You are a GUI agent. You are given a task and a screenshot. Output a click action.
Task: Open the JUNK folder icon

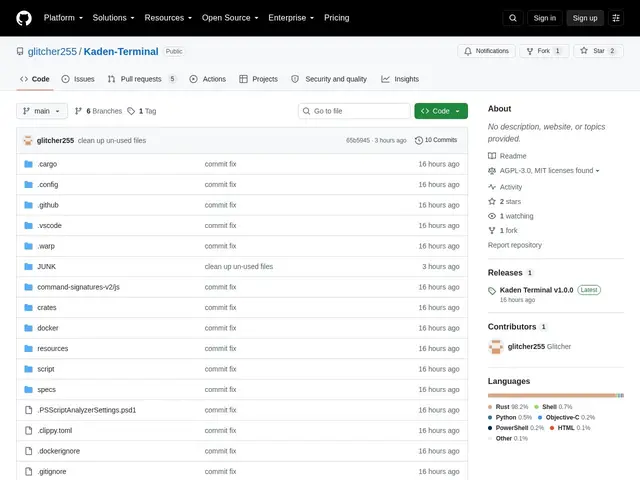point(28,267)
